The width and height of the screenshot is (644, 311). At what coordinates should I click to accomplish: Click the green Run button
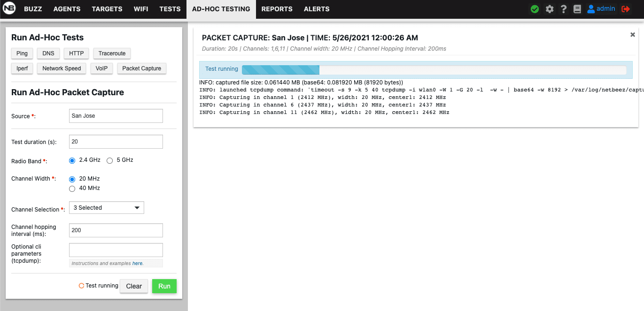[x=164, y=286]
